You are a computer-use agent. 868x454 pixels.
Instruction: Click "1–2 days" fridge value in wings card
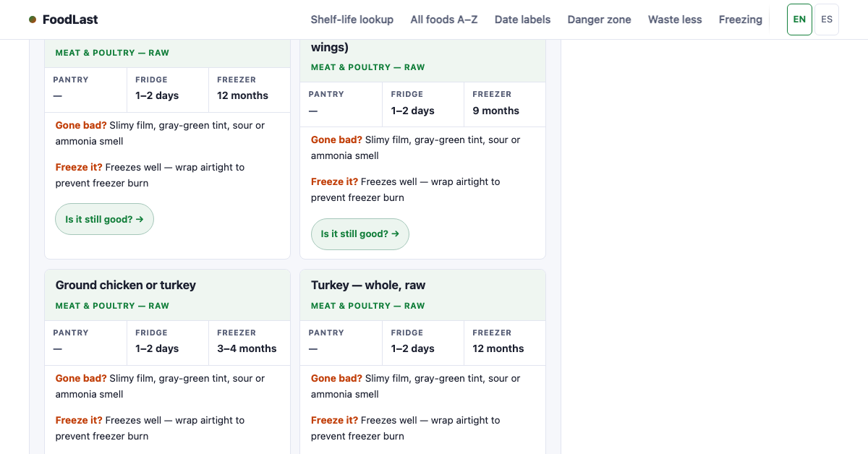tap(413, 111)
